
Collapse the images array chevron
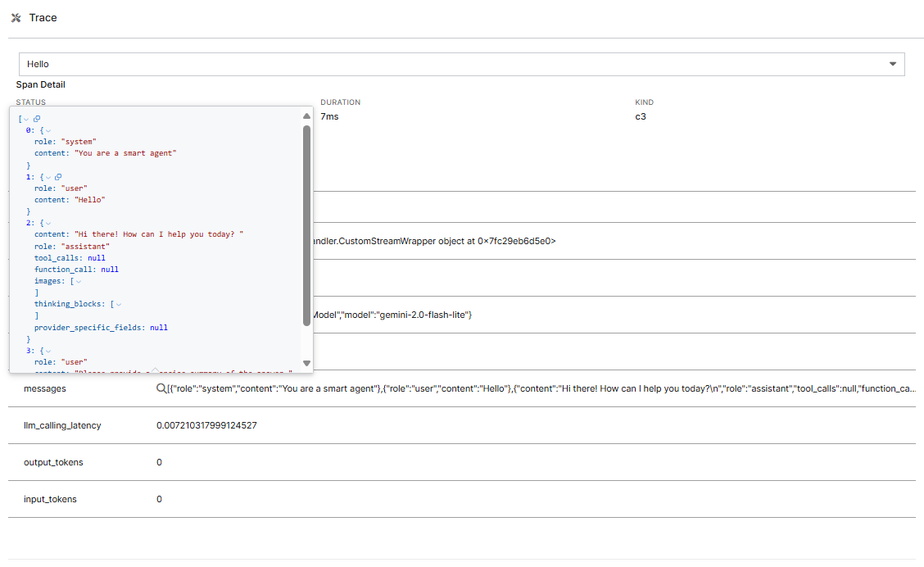coord(79,281)
